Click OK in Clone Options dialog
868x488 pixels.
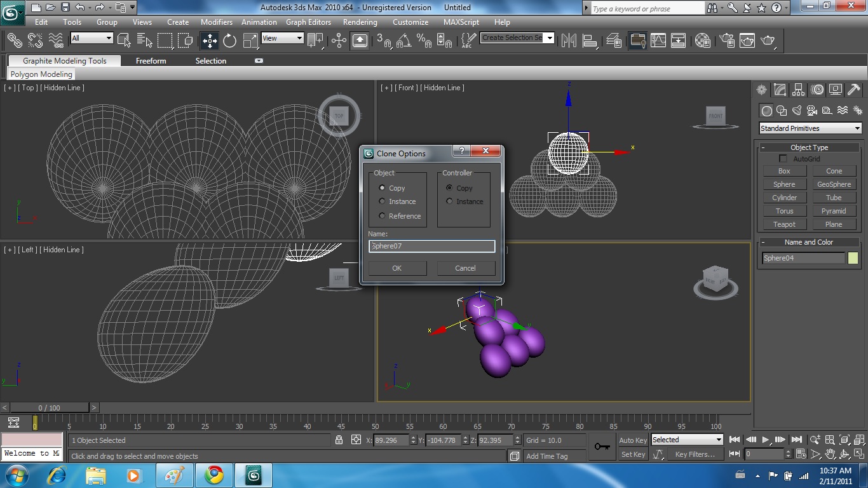pos(397,268)
